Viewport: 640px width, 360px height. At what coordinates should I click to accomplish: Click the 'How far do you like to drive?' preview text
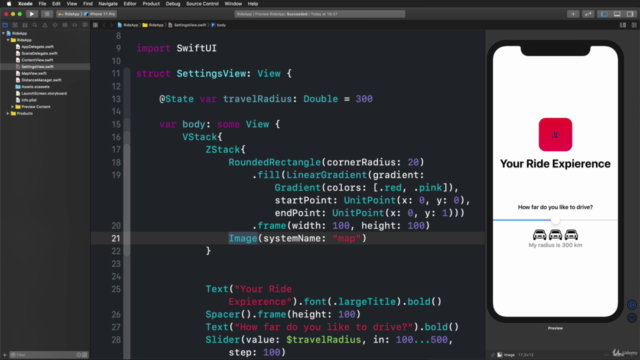[x=555, y=207]
